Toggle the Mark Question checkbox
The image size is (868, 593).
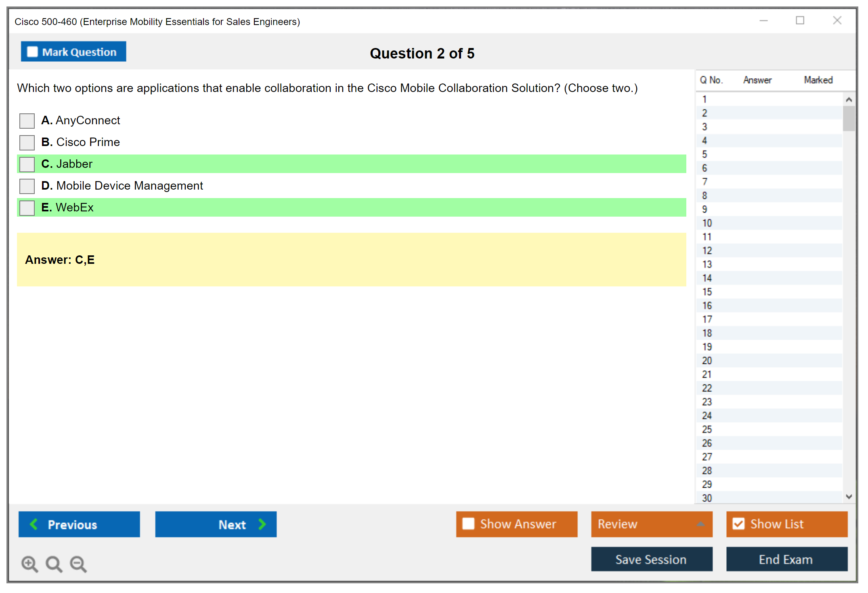coord(32,52)
